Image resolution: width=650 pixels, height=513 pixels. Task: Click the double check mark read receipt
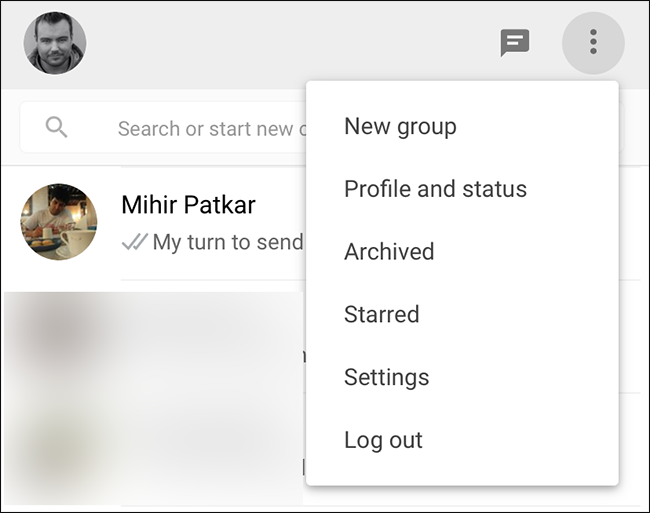click(135, 242)
